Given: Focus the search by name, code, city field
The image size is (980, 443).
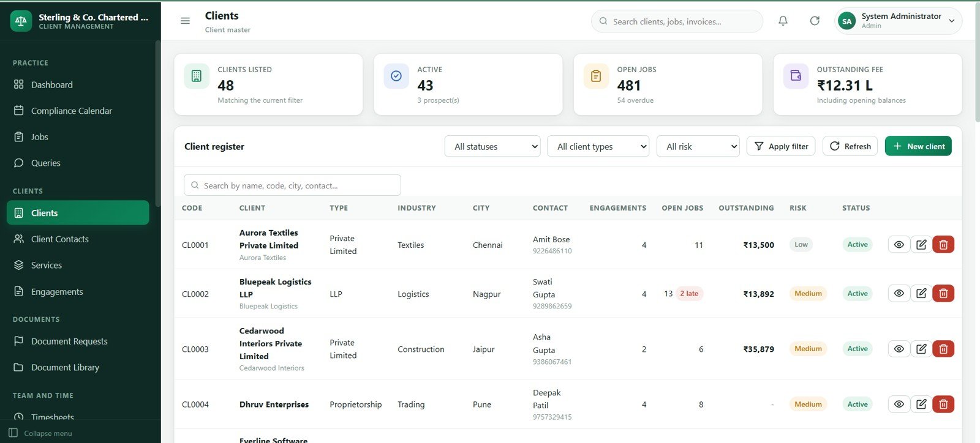Looking at the screenshot, I should point(292,185).
